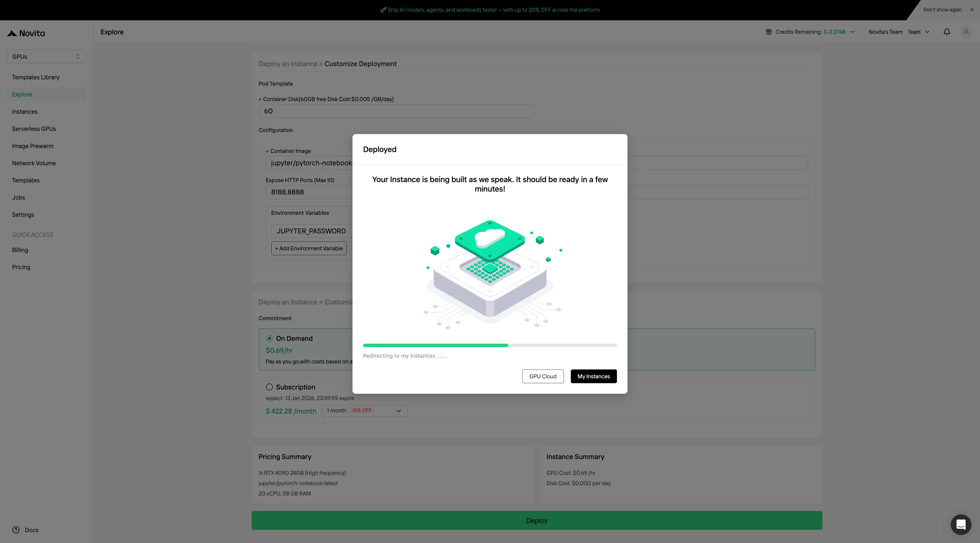Select the On Demand radio option

[269, 338]
